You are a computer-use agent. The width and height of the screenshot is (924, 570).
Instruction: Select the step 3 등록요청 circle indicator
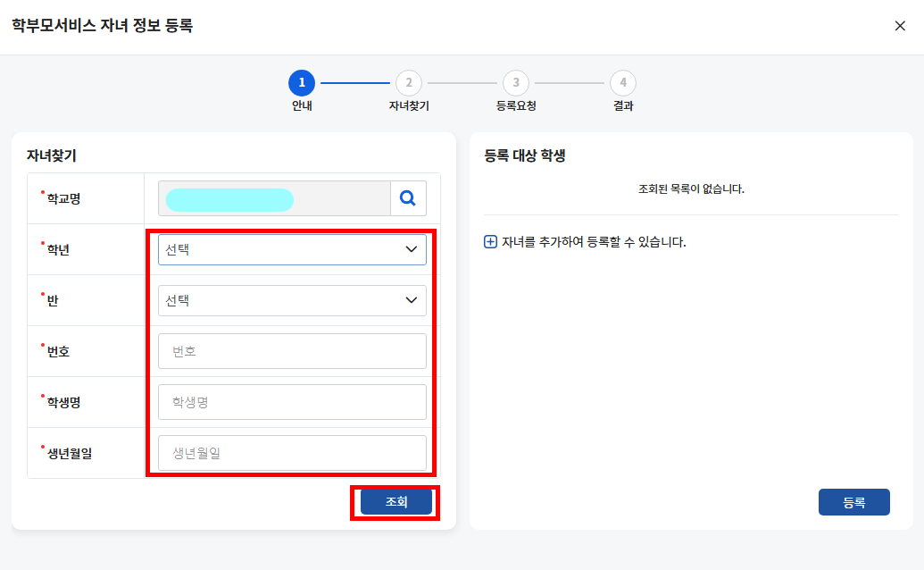[516, 83]
